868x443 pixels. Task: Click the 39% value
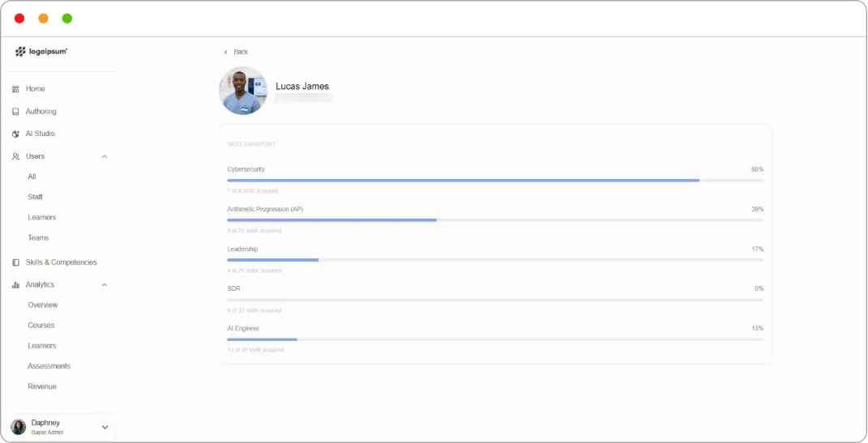(x=757, y=209)
